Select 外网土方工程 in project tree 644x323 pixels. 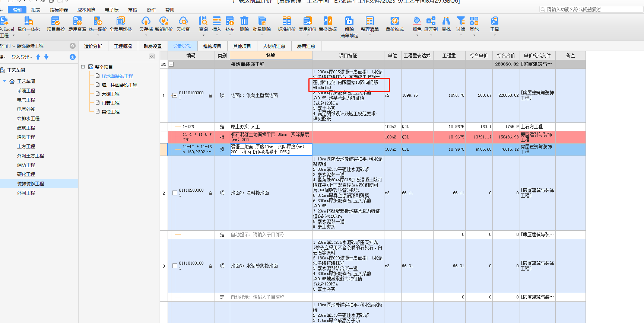(x=31, y=156)
